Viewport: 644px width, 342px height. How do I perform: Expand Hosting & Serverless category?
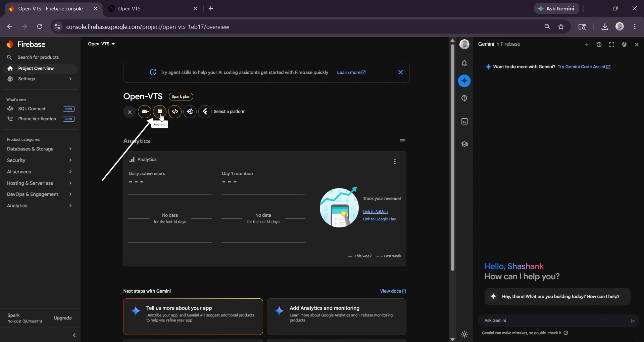coord(40,183)
